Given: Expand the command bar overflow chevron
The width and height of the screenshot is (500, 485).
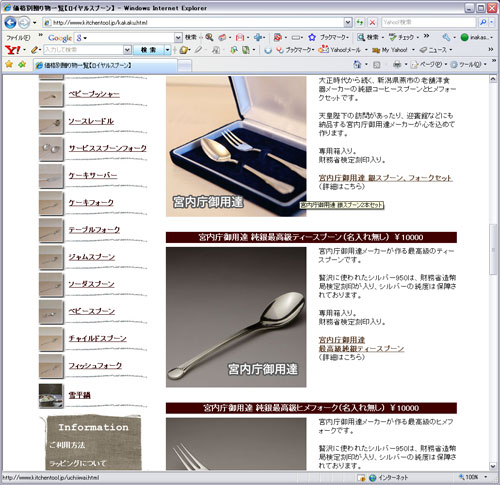Looking at the screenshot, I should [x=494, y=61].
